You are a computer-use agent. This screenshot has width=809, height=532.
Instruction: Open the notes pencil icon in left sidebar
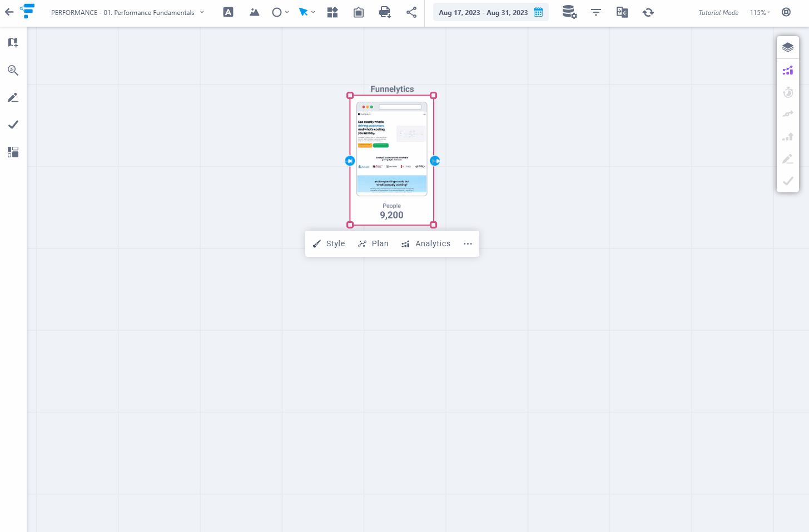(13, 97)
